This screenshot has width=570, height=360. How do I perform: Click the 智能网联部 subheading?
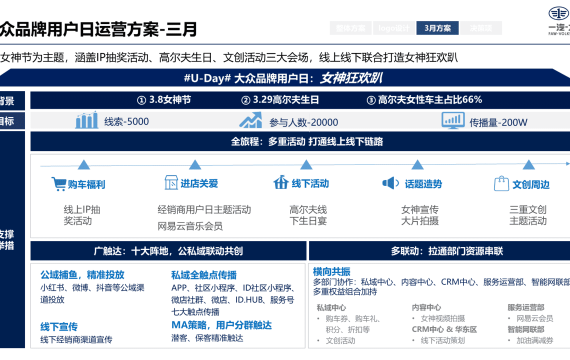pyautogui.click(x=526, y=329)
